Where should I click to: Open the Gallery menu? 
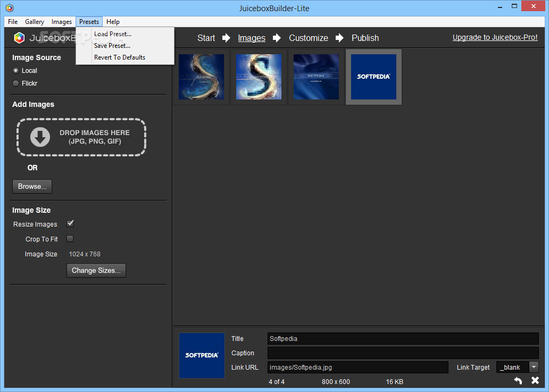(x=35, y=22)
